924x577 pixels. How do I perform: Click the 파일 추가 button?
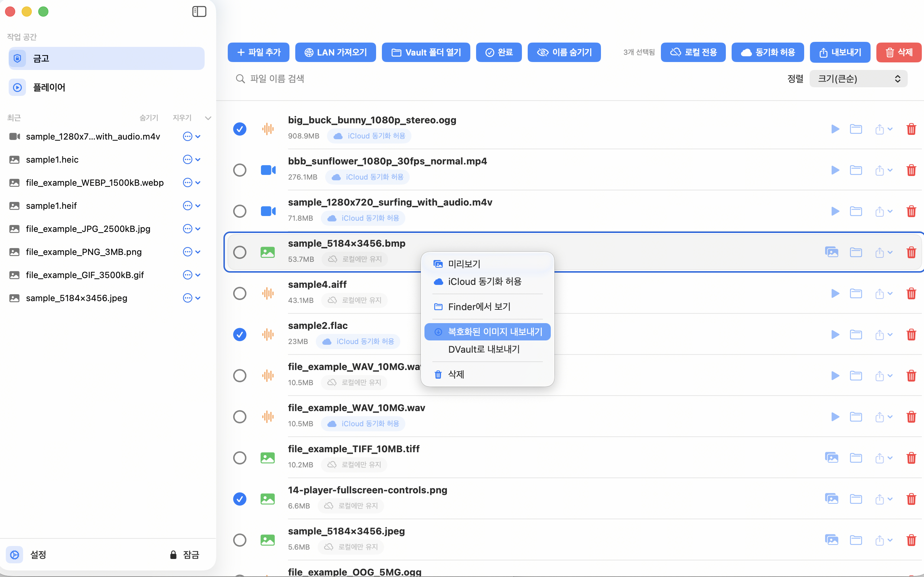click(258, 52)
